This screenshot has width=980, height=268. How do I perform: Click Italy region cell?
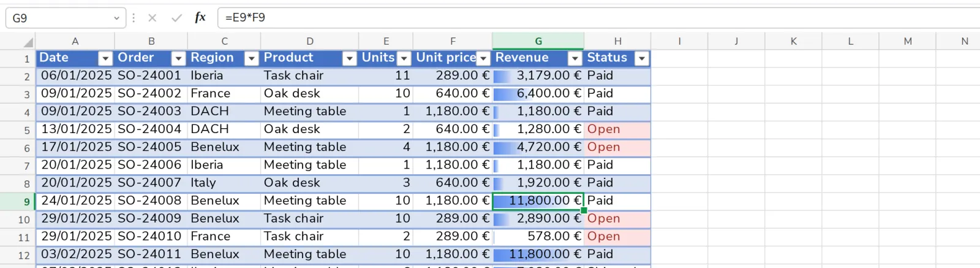[224, 183]
